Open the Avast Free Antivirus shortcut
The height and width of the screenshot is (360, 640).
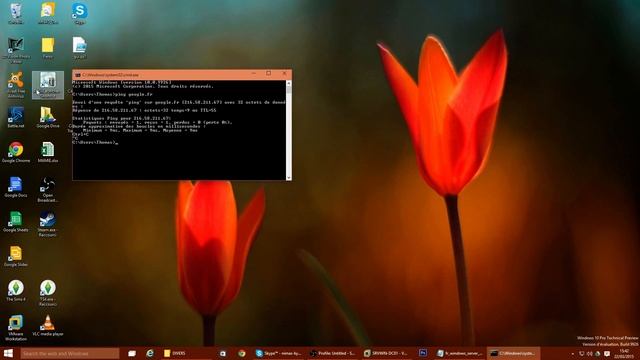[x=16, y=84]
